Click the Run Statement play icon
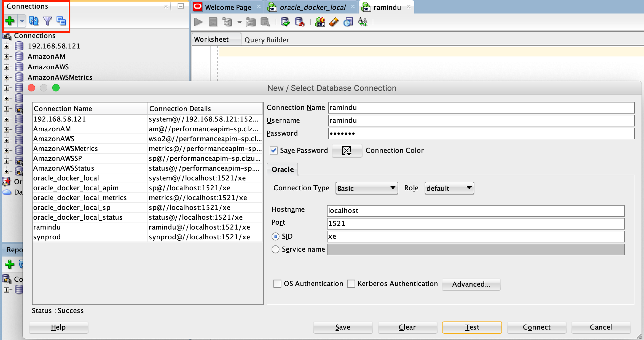The height and width of the screenshot is (340, 644). [198, 22]
